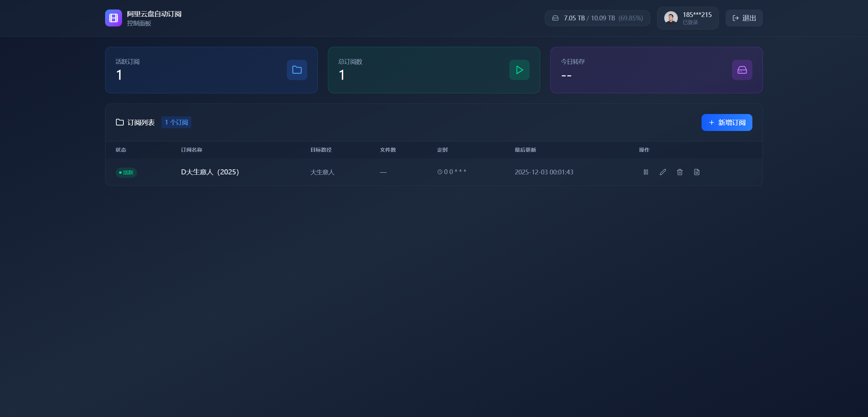
Task: Click the 活跃 status badge
Action: tap(126, 172)
